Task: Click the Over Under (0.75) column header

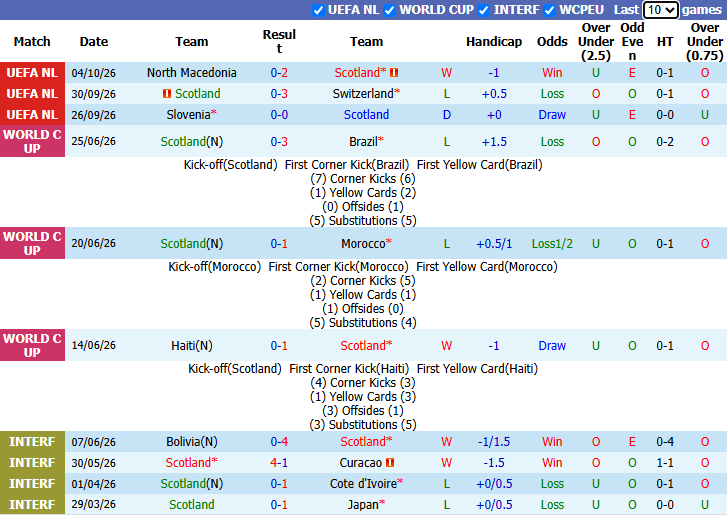Action: click(705, 42)
